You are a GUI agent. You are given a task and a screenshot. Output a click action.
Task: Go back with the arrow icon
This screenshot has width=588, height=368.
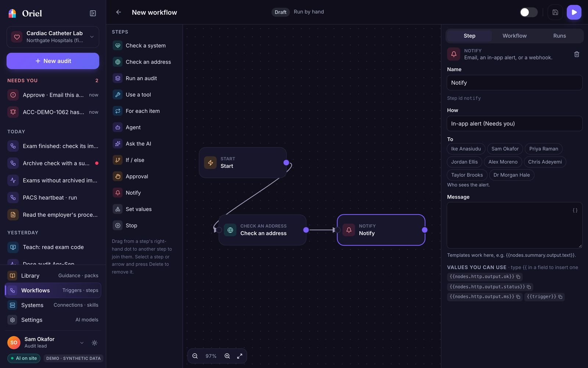(x=118, y=12)
